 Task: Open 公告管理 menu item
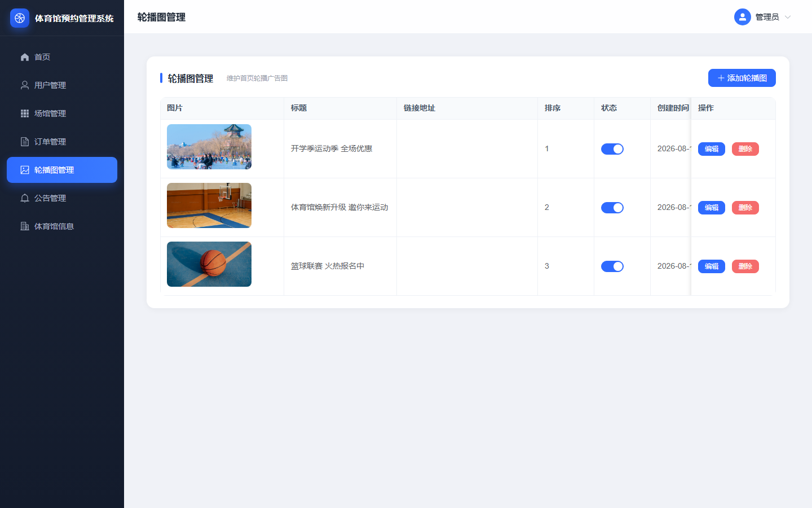click(62, 198)
